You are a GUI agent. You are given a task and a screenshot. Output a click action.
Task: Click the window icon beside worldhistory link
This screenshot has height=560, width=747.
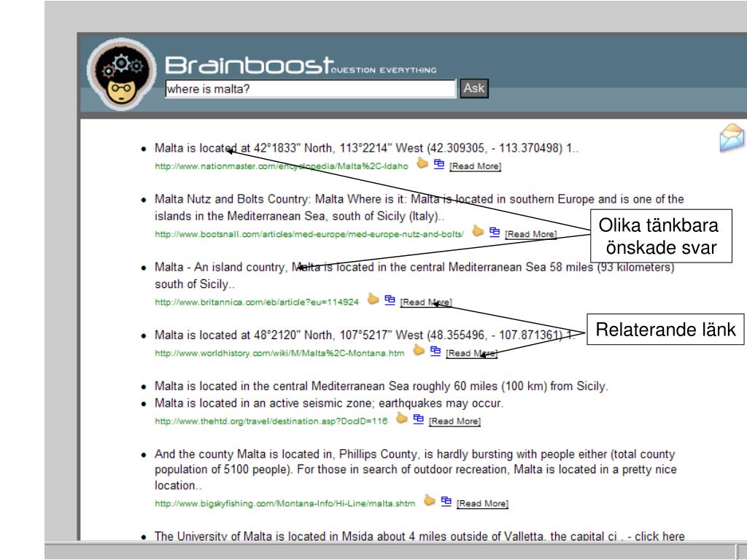(x=436, y=351)
